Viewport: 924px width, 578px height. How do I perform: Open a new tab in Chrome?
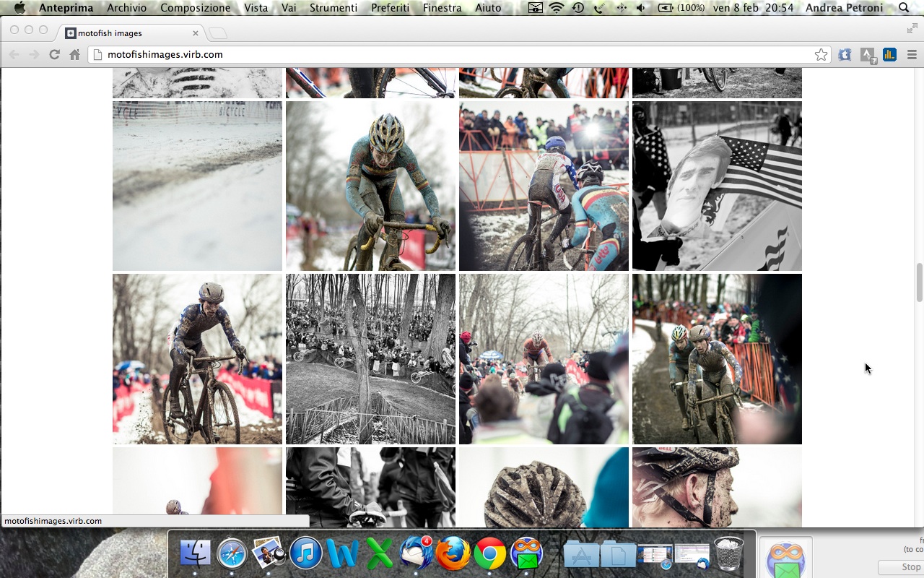218,33
